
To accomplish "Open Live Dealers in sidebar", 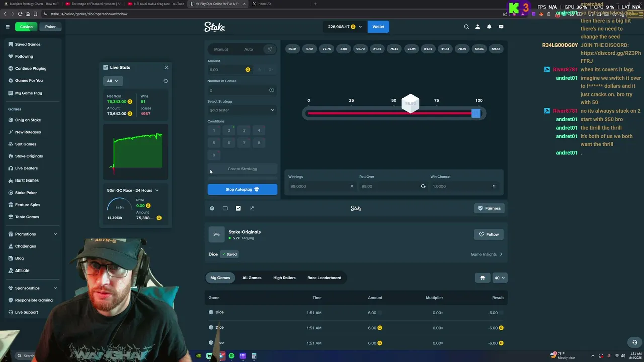I will pyautogui.click(x=26, y=168).
